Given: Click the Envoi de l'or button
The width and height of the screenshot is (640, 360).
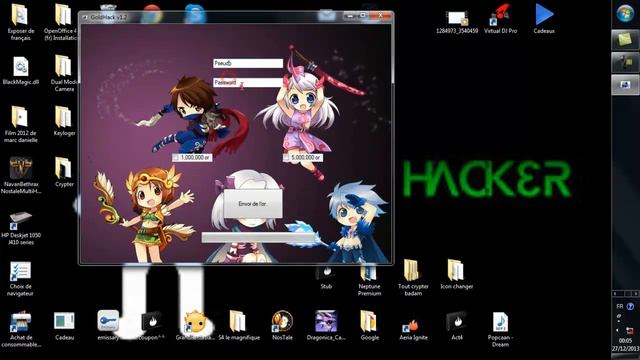Looking at the screenshot, I should [253, 204].
